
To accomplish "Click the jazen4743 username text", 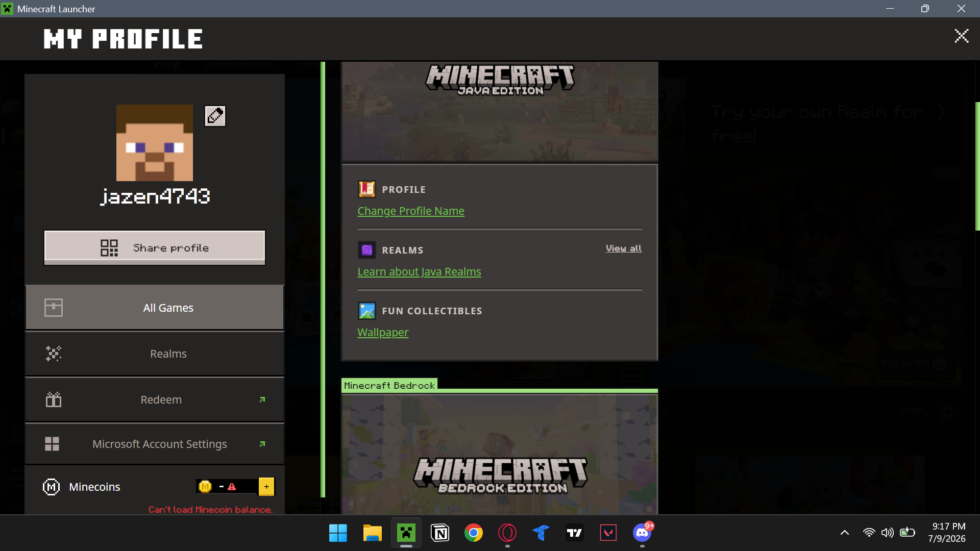I will tap(155, 196).
